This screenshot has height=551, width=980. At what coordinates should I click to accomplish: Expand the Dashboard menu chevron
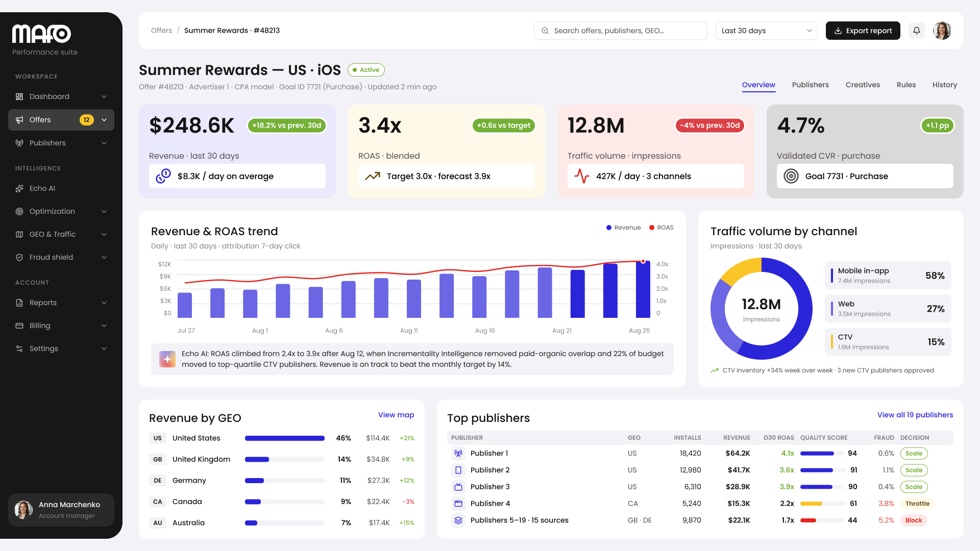(104, 96)
